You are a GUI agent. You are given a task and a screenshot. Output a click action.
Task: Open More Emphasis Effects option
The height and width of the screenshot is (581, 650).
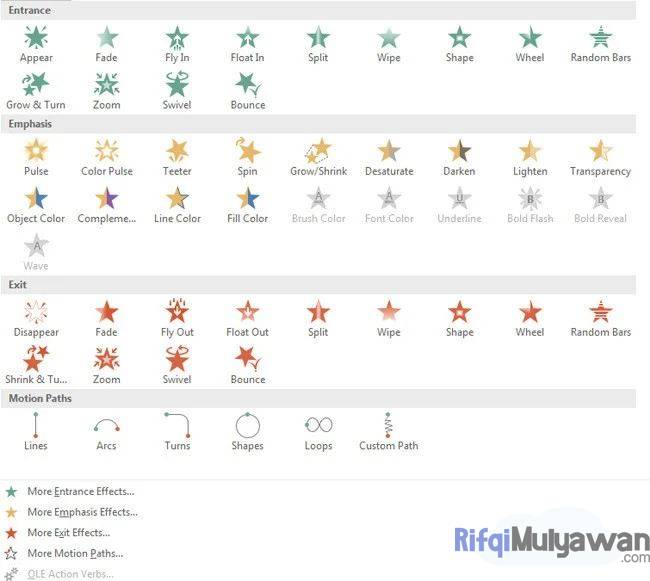pos(82,512)
